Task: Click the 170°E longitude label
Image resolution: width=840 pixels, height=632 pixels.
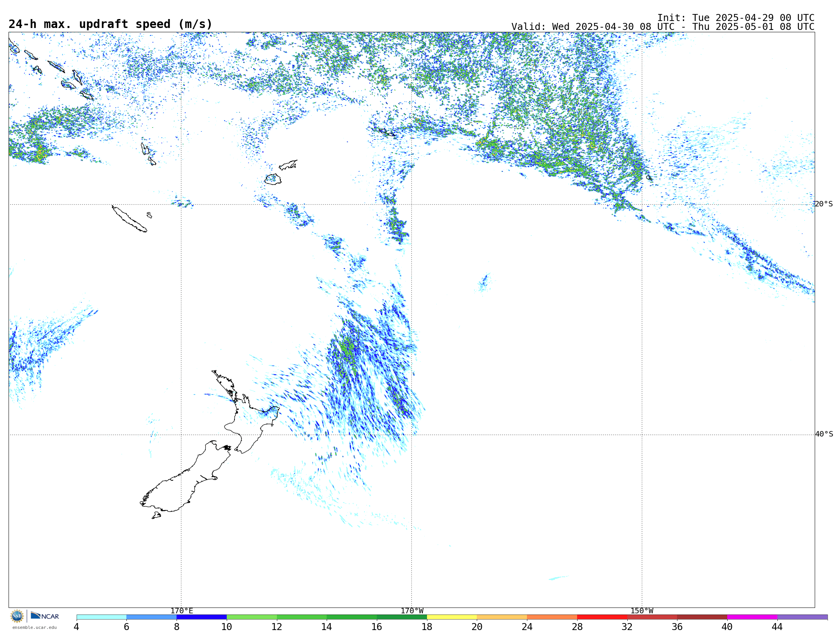Action: tap(182, 611)
